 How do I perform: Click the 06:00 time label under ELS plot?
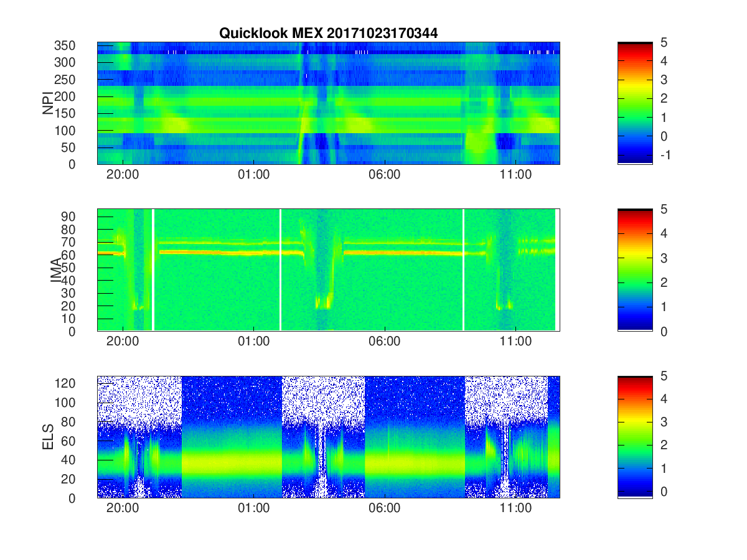pos(385,508)
